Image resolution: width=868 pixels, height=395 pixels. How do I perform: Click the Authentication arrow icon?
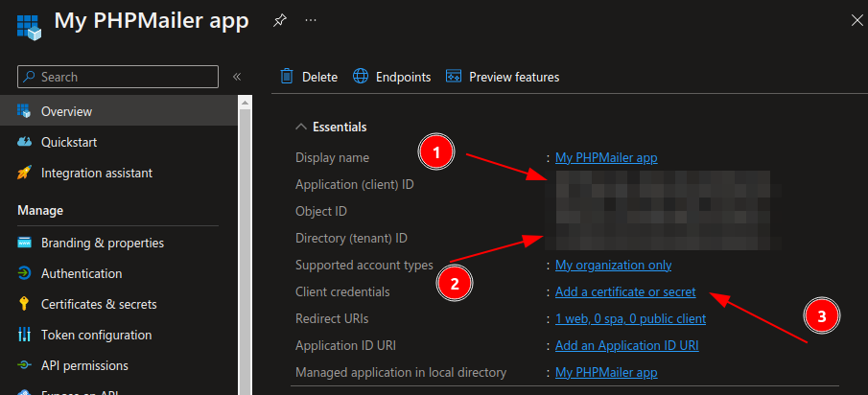[24, 274]
